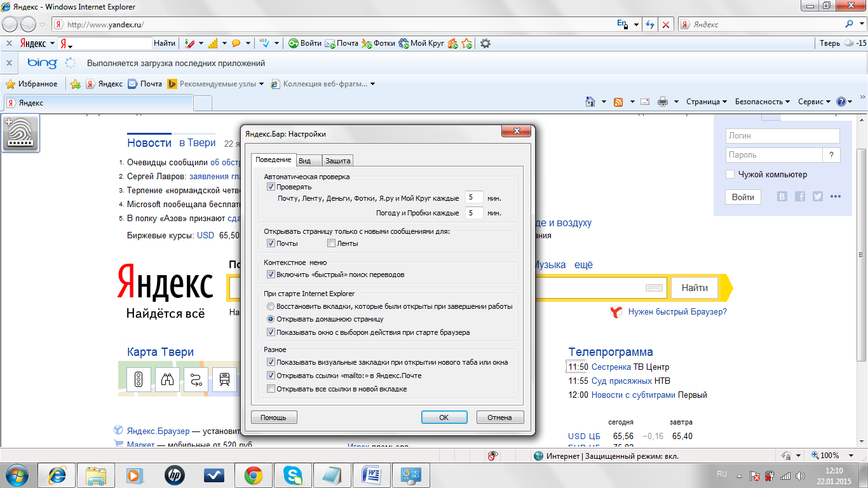
Task: Open the Избранное favorites star button
Action: 32,84
